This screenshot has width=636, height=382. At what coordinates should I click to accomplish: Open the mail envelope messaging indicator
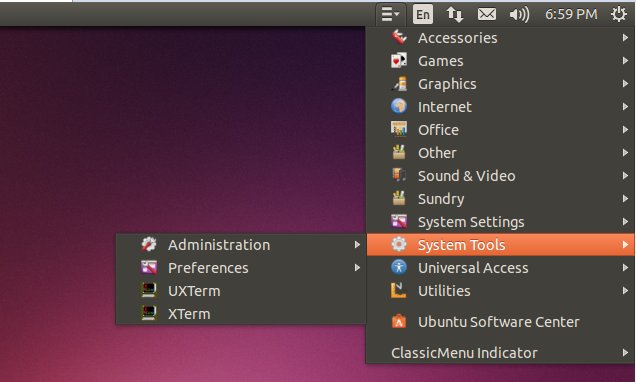(487, 15)
